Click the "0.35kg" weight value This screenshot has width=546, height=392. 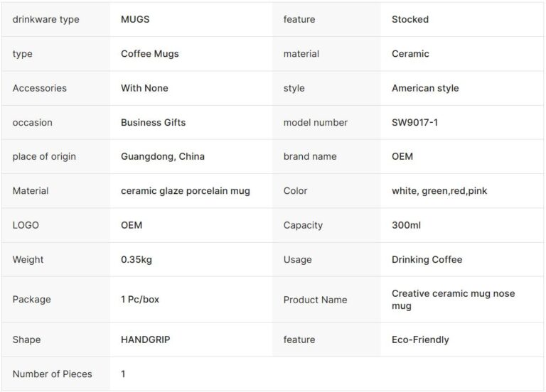click(x=136, y=259)
